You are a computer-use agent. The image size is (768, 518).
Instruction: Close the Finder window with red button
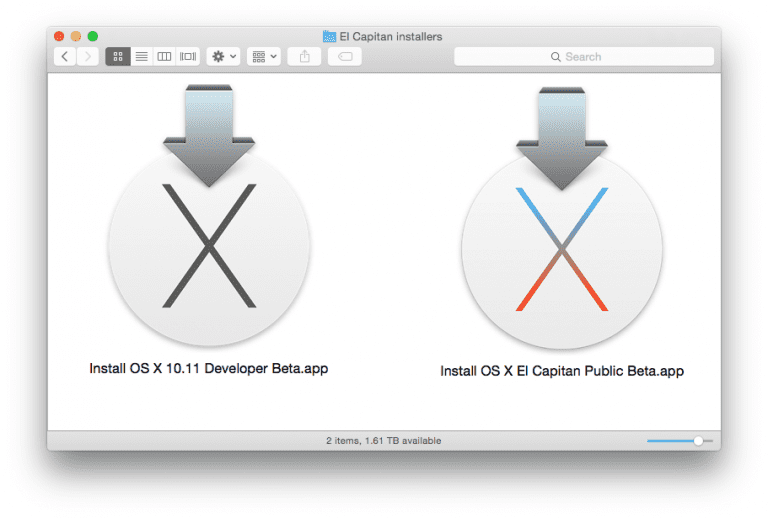click(x=59, y=36)
